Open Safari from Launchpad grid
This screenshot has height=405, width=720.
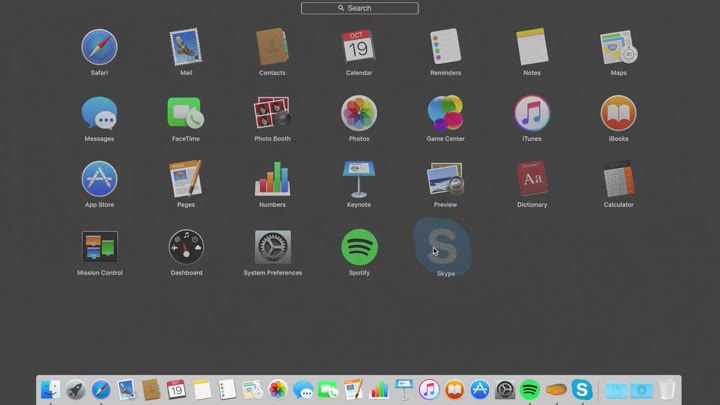(99, 47)
